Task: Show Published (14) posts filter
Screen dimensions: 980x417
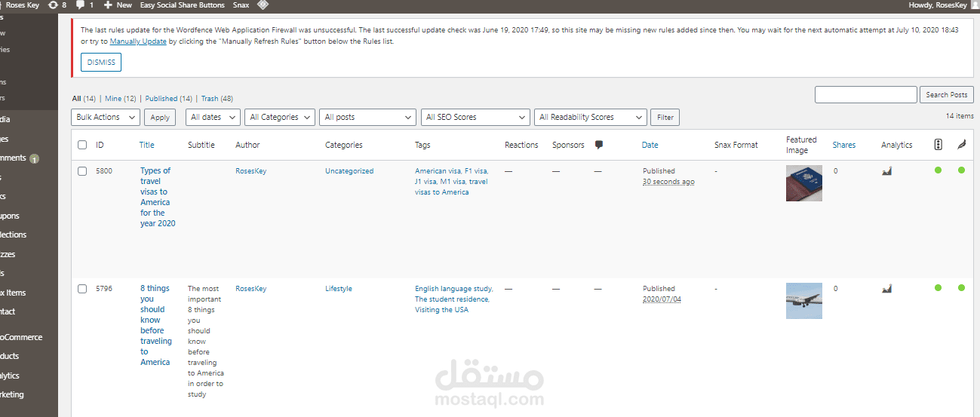Action: (168, 99)
